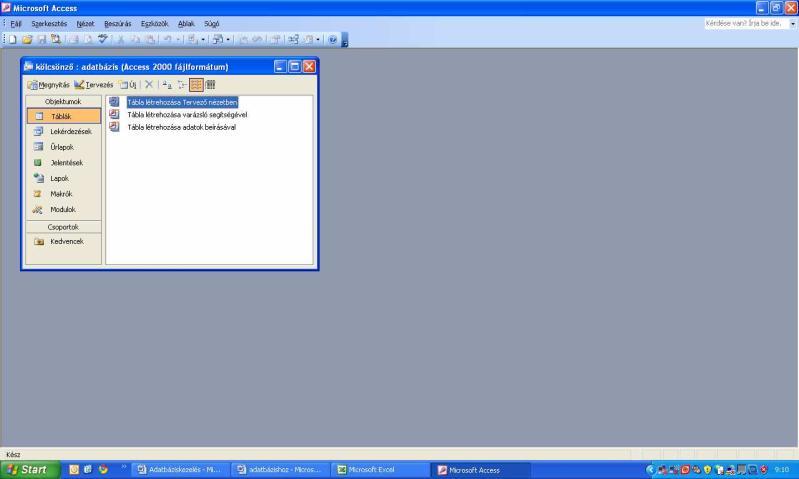Click the Objektumok group header

click(63, 101)
